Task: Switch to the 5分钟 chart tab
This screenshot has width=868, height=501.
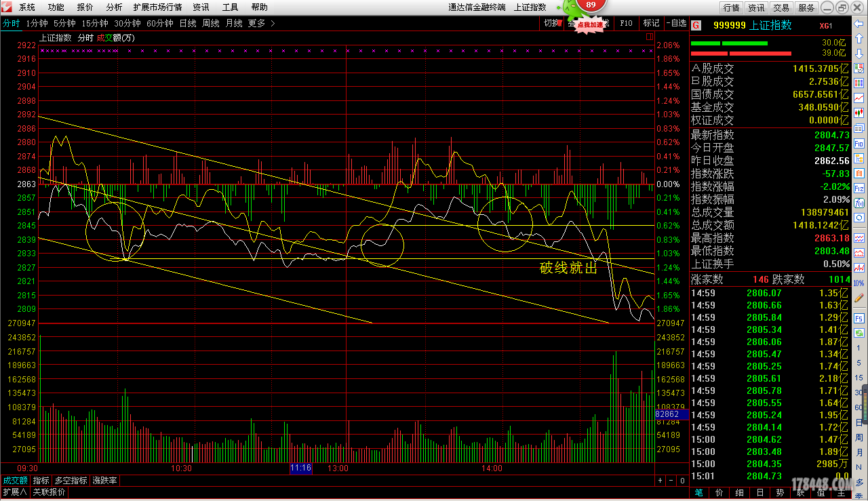Action: [64, 23]
